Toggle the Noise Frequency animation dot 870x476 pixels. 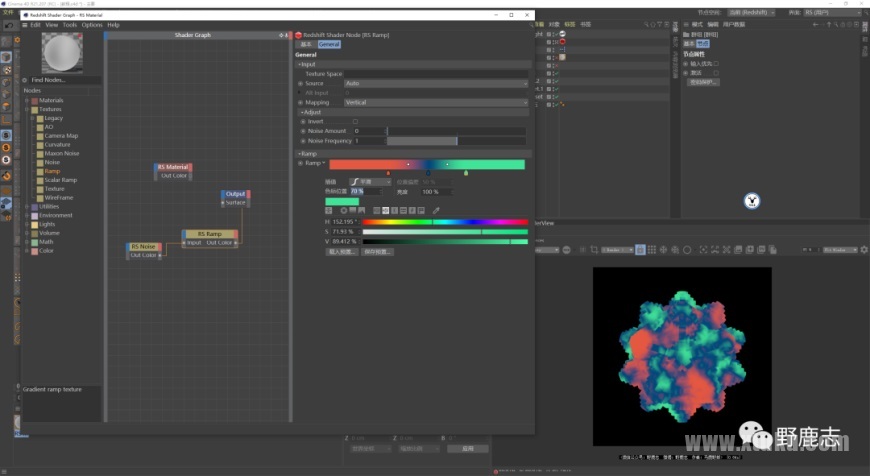coord(303,141)
